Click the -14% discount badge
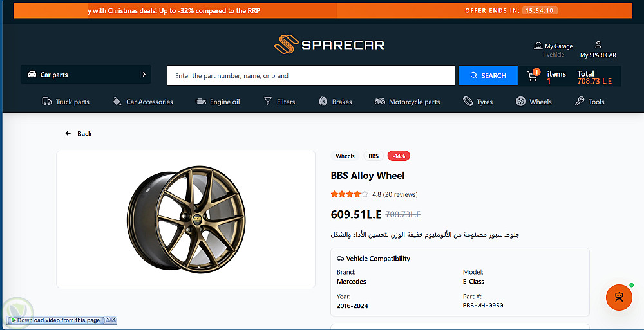644x330 pixels. tap(399, 156)
